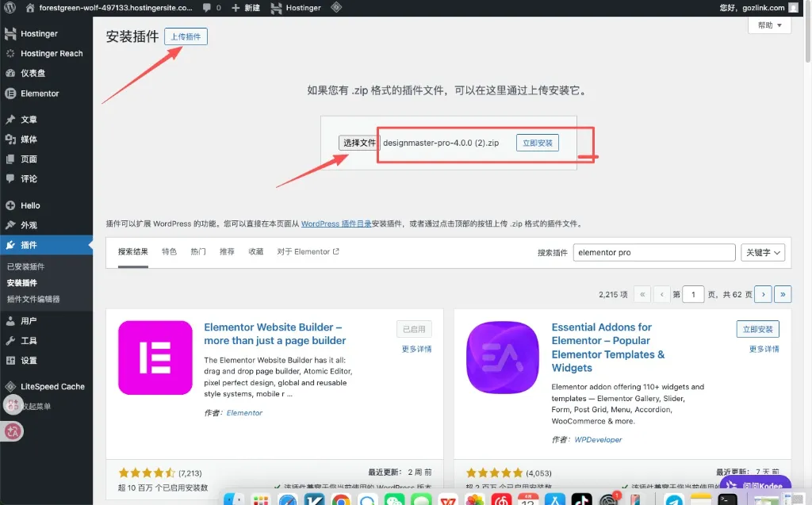Open 新建 new content menu

(246, 8)
